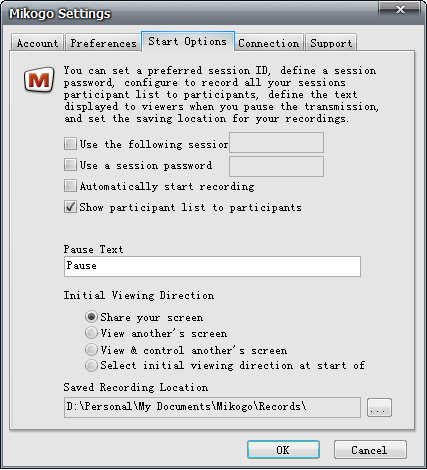The height and width of the screenshot is (470, 427).
Task: Choose Select initial viewing direction at start
Action: (91, 365)
